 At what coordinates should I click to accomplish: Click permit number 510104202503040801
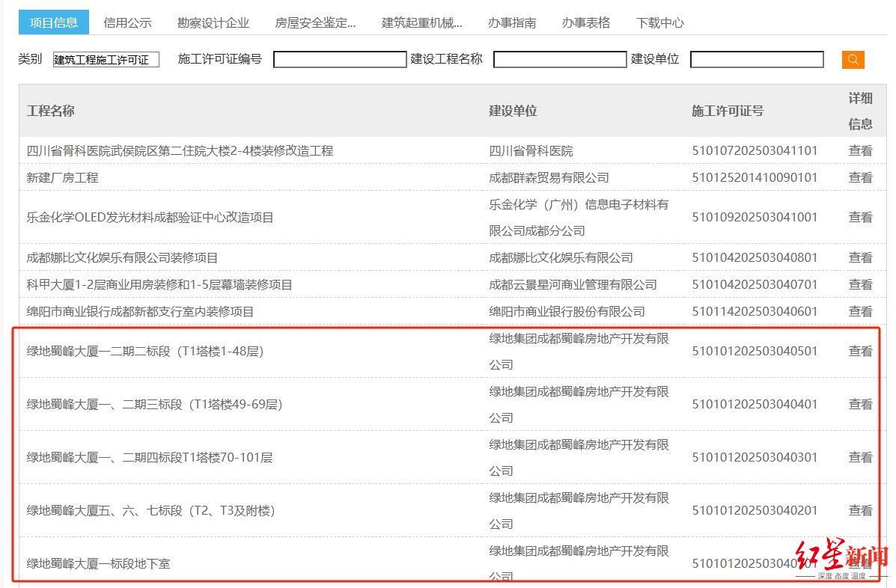tap(755, 257)
